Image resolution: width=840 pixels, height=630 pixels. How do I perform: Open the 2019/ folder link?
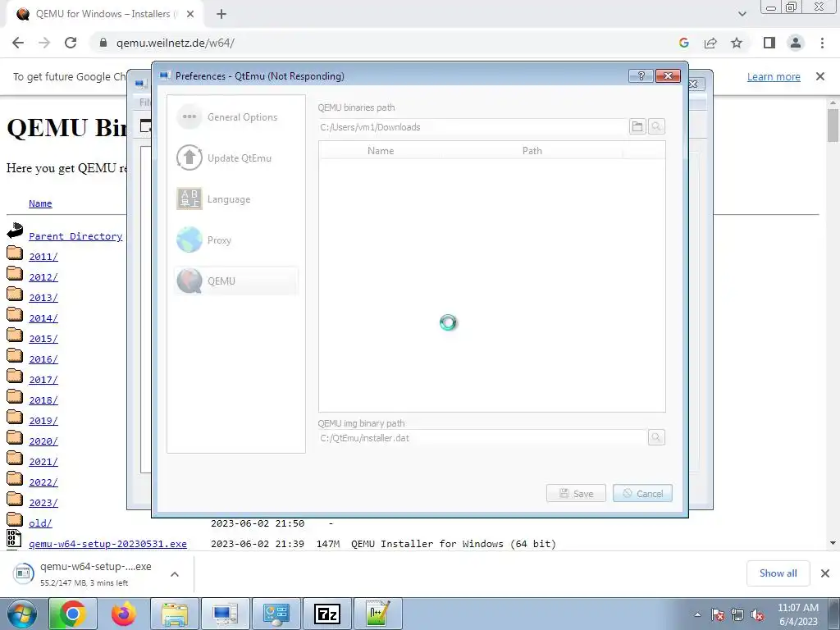click(x=43, y=421)
